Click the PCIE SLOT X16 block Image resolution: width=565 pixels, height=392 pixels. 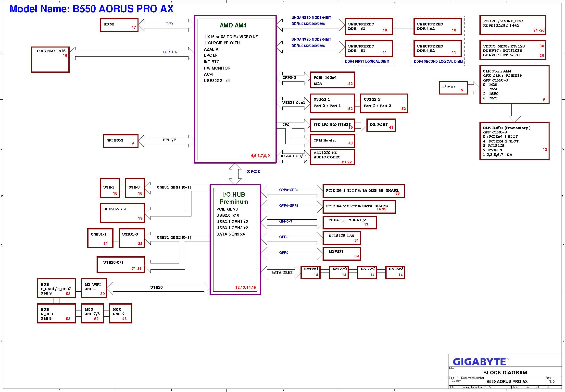tap(50, 60)
